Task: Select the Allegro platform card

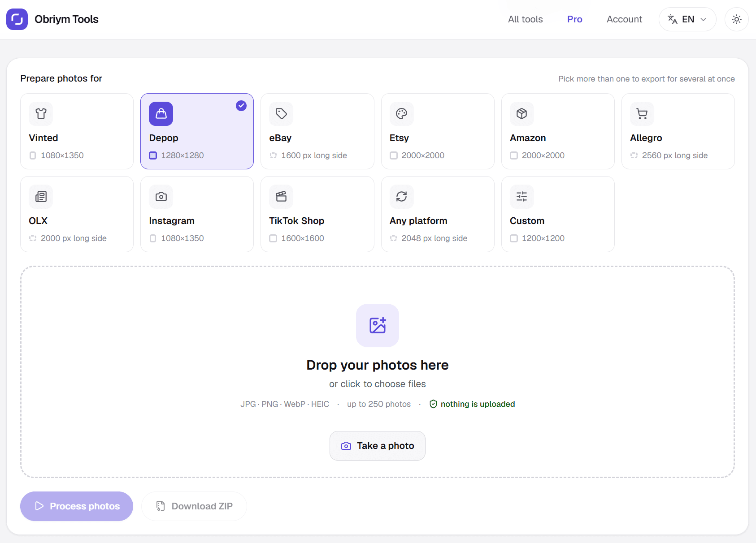Action: [x=678, y=131]
